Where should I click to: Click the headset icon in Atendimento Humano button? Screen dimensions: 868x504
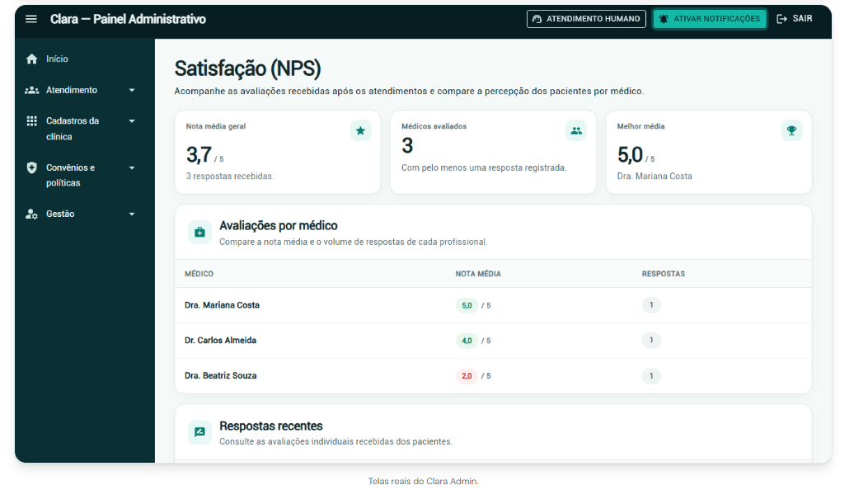coord(537,19)
